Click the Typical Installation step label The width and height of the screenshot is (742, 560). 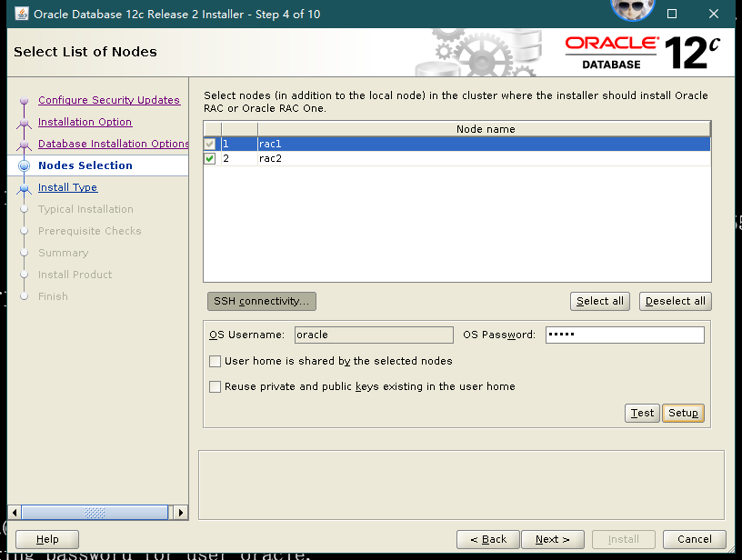coord(85,209)
